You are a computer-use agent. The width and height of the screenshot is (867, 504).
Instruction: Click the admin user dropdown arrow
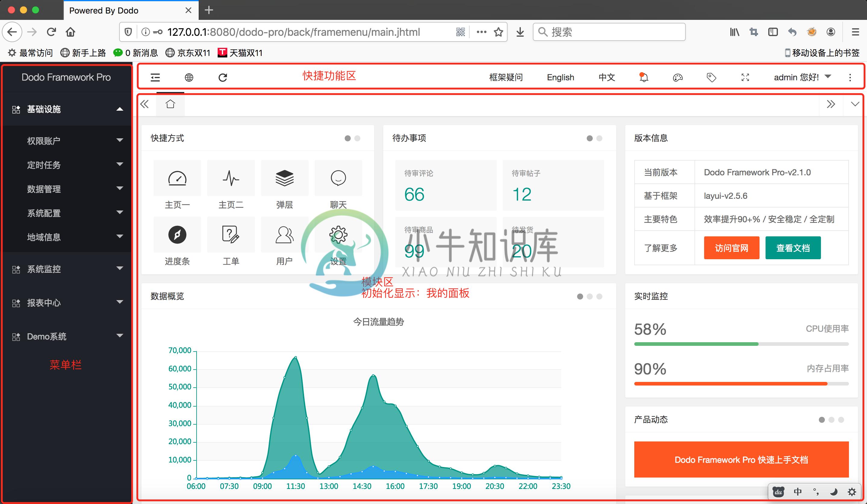pyautogui.click(x=830, y=76)
